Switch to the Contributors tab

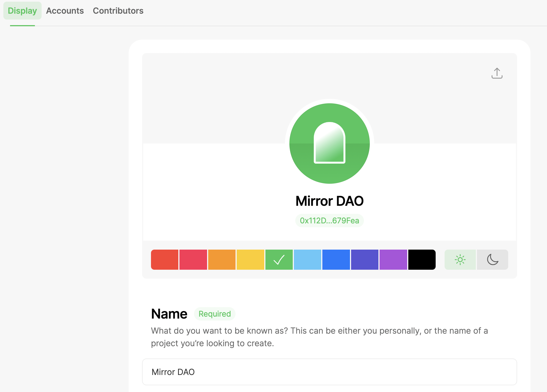click(118, 11)
